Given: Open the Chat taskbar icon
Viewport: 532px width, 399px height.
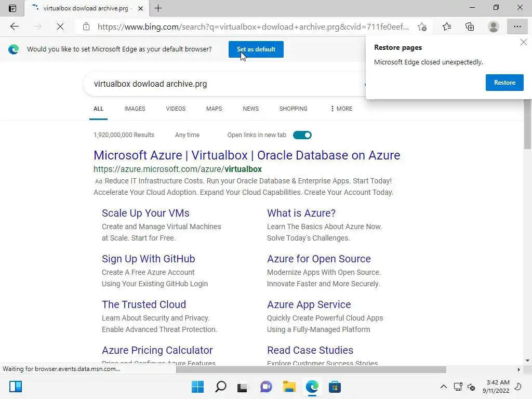Looking at the screenshot, I should (x=266, y=387).
